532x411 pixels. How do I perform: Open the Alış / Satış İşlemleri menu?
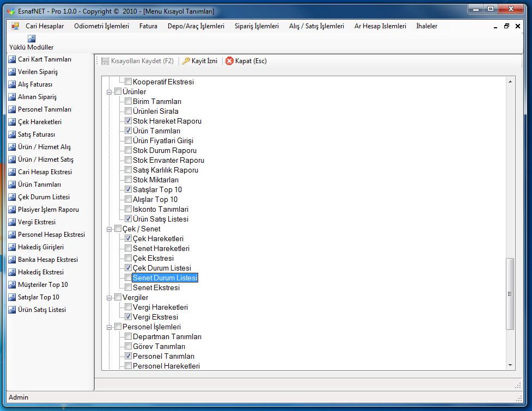[x=316, y=26]
